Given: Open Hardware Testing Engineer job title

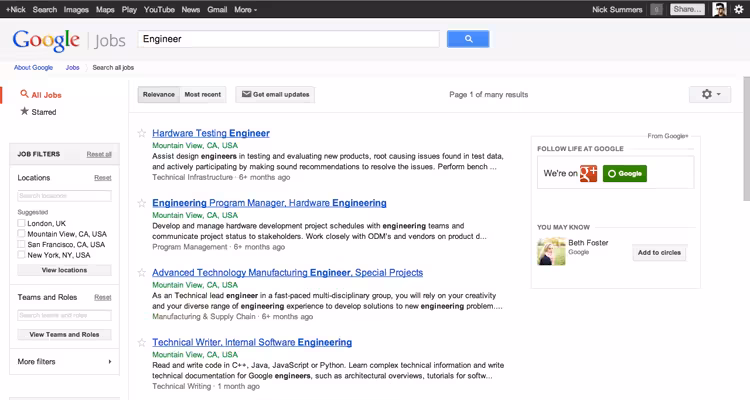Looking at the screenshot, I should pos(211,133).
